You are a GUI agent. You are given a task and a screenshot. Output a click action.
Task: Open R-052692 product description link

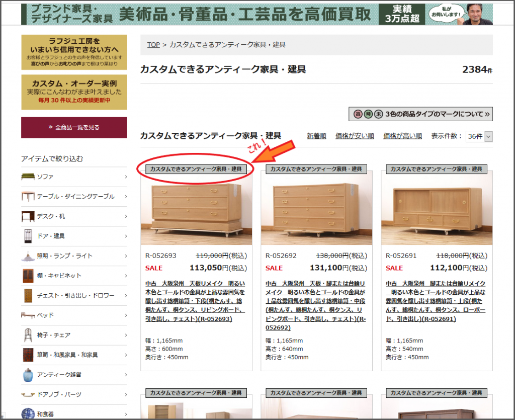(316, 305)
